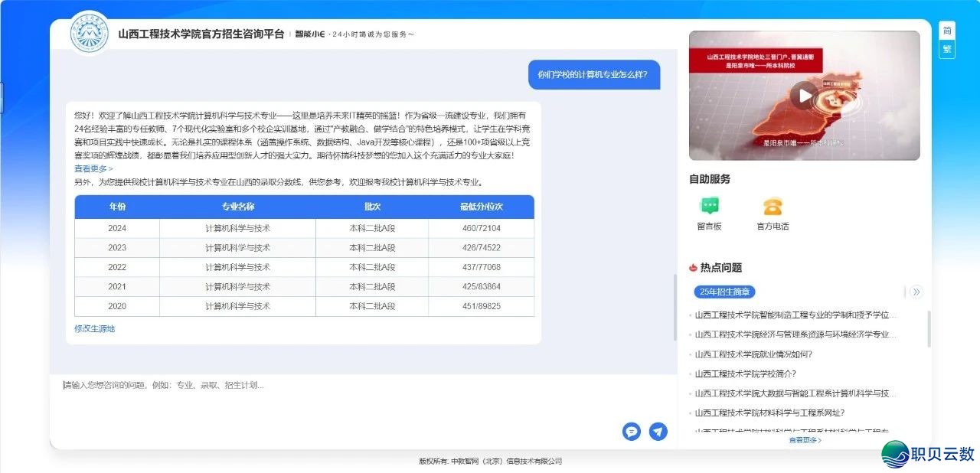This screenshot has width=980, height=473.
Task: Click the score cell 460/72104
Action: (482, 228)
